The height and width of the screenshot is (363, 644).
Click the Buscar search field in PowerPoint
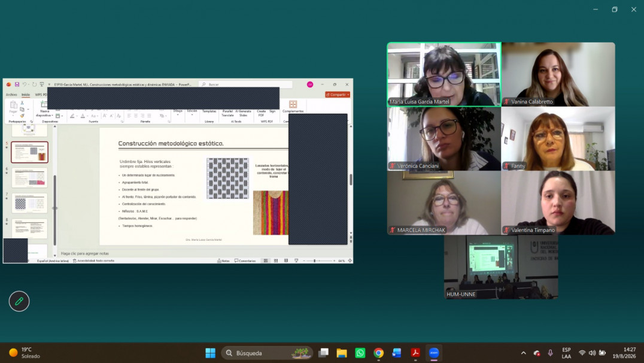(245, 84)
